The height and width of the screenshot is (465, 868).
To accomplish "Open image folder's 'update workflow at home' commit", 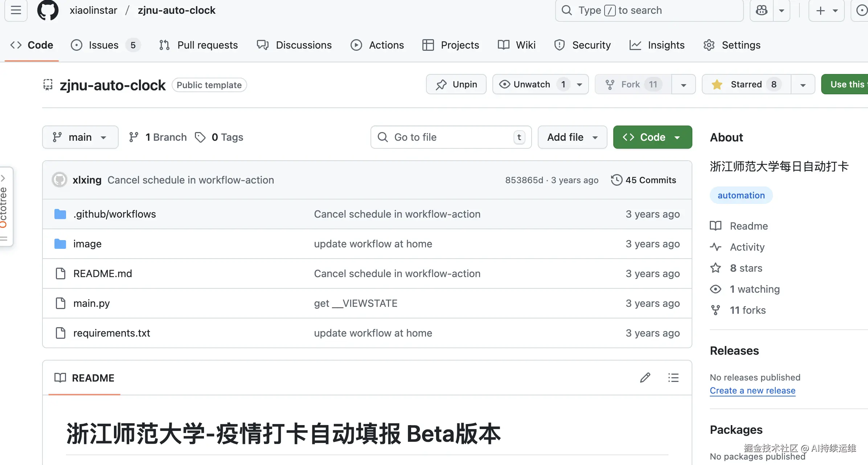I will [x=373, y=244].
